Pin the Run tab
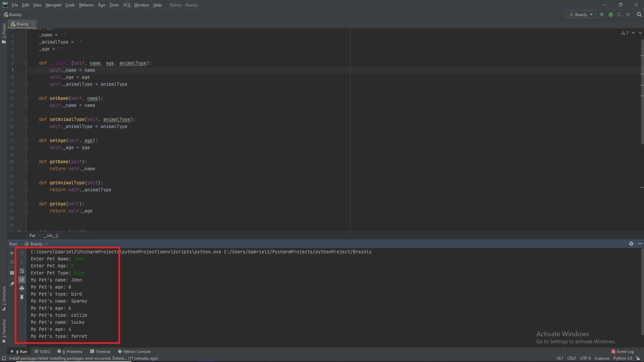 tap(12, 284)
